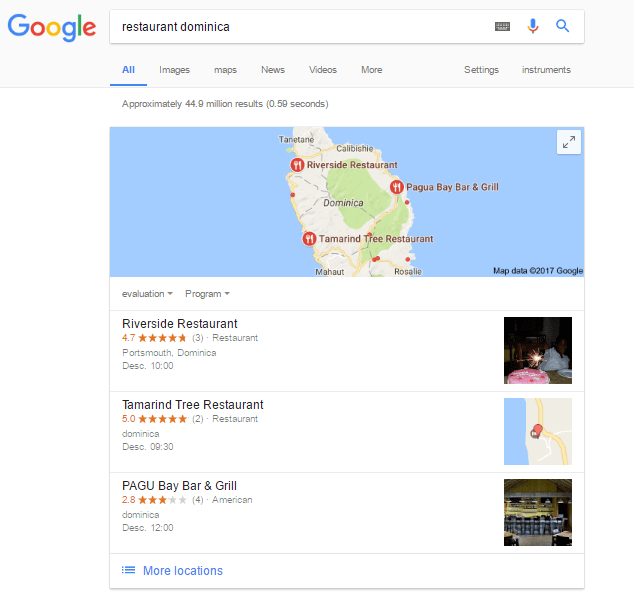The width and height of the screenshot is (634, 602).
Task: Expand the map to full size
Action: pos(568,142)
